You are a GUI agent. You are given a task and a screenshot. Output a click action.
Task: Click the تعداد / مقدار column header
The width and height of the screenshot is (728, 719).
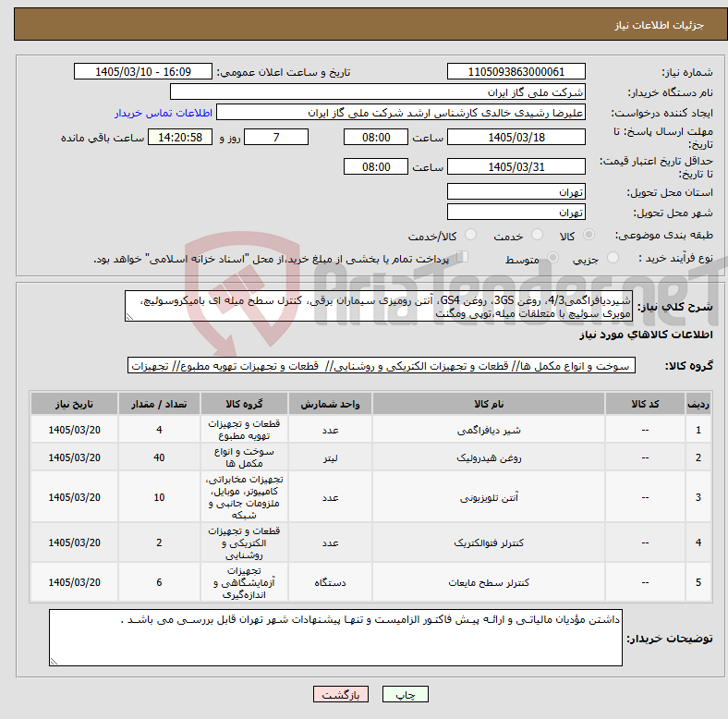(x=159, y=404)
